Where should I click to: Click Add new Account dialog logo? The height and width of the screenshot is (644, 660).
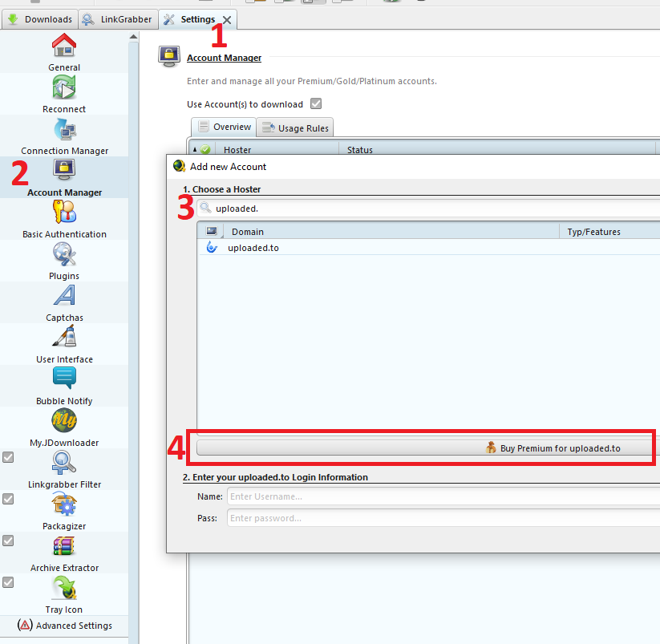coord(180,166)
